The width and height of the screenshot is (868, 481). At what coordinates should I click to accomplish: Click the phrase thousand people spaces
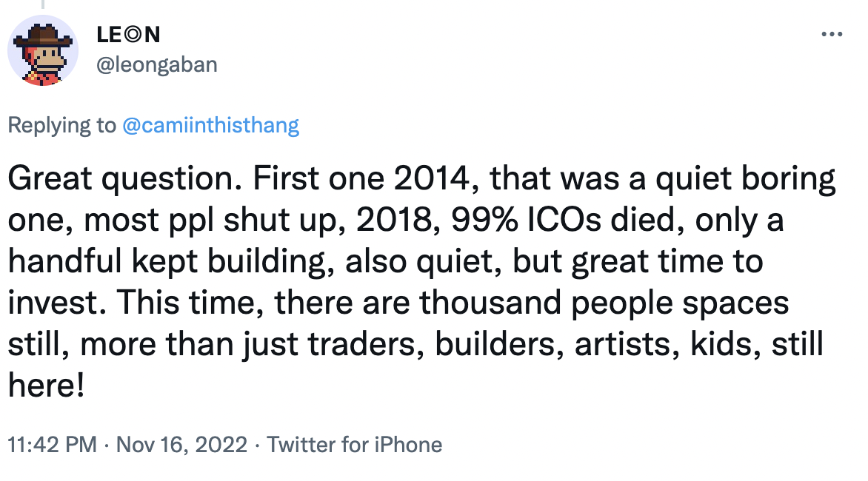click(x=604, y=303)
